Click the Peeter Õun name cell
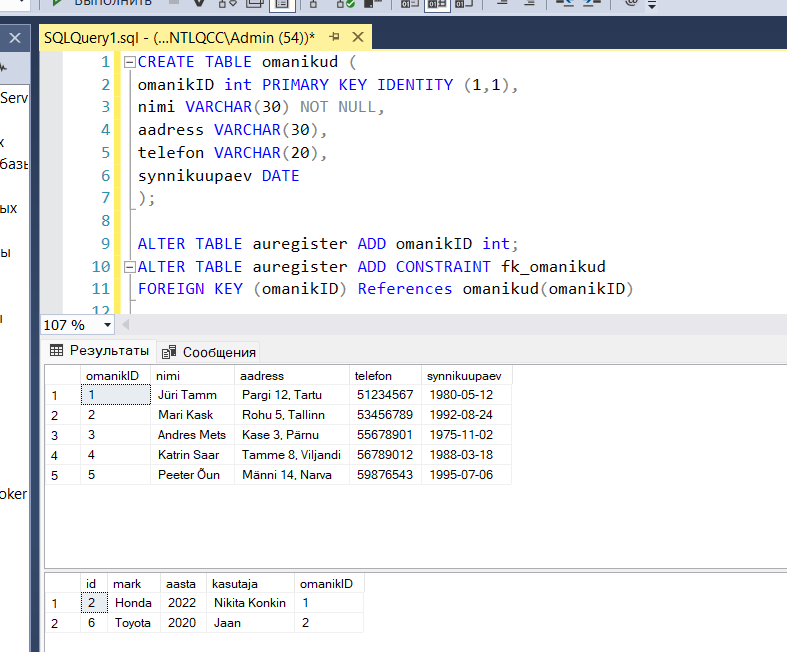Viewport: 787px width, 652px height. (x=192, y=475)
